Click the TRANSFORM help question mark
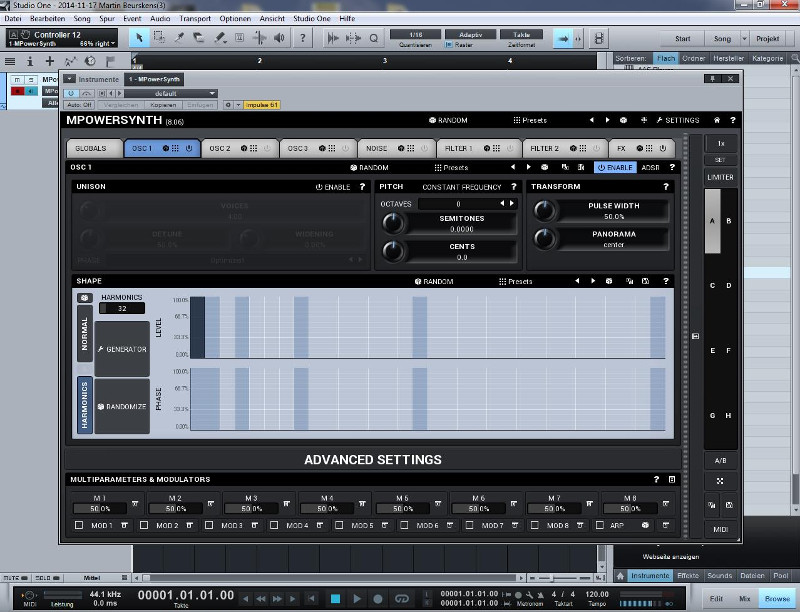Image resolution: width=800 pixels, height=612 pixels. (x=666, y=187)
